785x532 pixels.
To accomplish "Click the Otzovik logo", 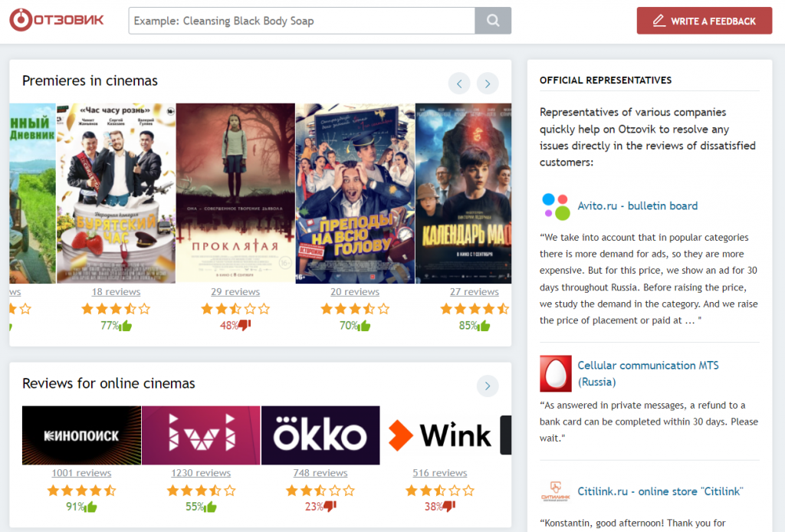I will pos(57,20).
